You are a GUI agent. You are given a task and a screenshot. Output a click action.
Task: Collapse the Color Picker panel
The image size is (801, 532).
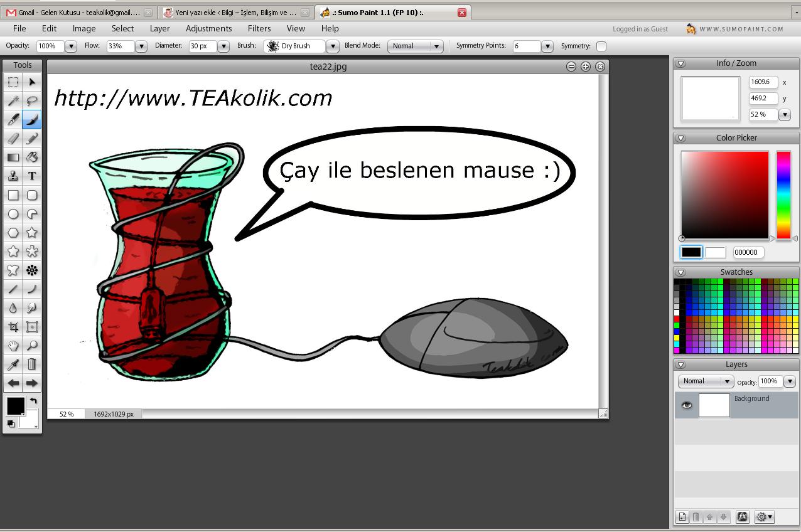tap(681, 138)
